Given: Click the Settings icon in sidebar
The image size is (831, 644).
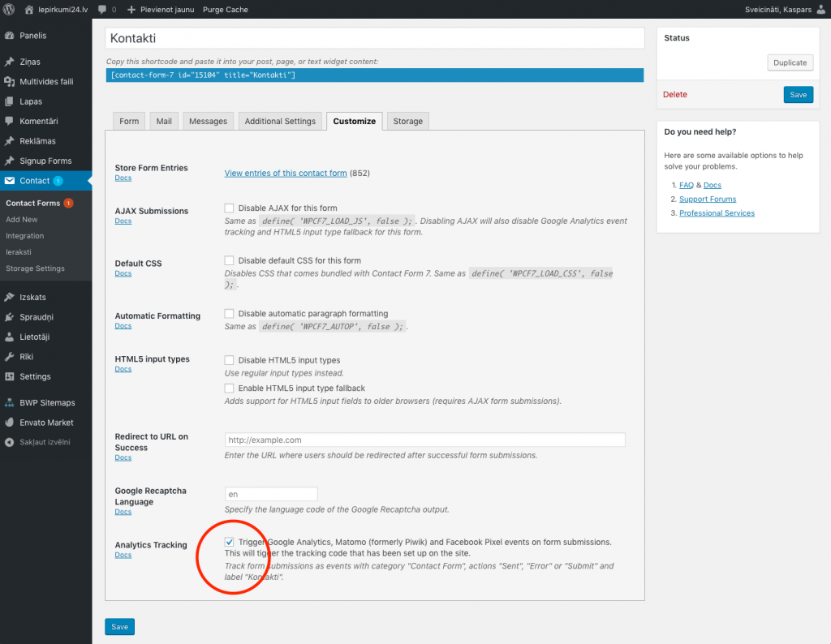Looking at the screenshot, I should click(10, 376).
